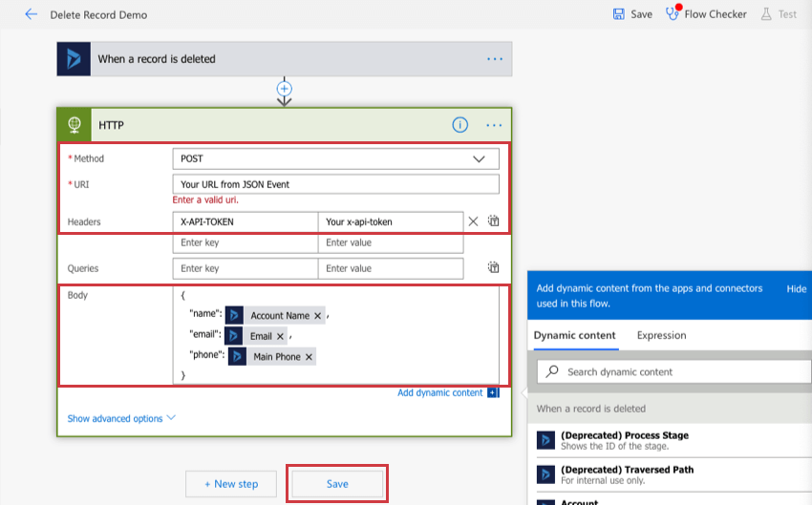Open the trigger's ellipsis menu

[x=494, y=59]
